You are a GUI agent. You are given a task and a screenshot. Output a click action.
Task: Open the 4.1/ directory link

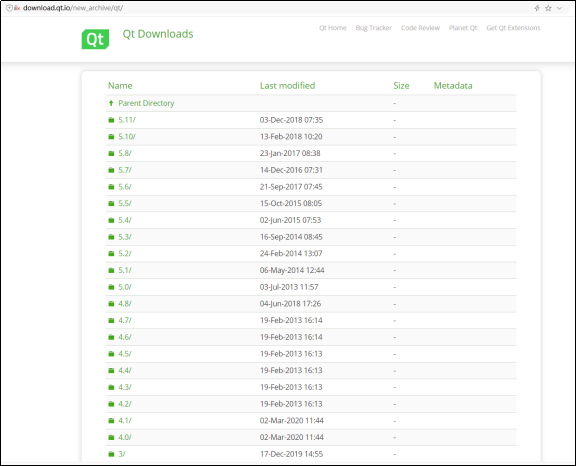coord(125,421)
